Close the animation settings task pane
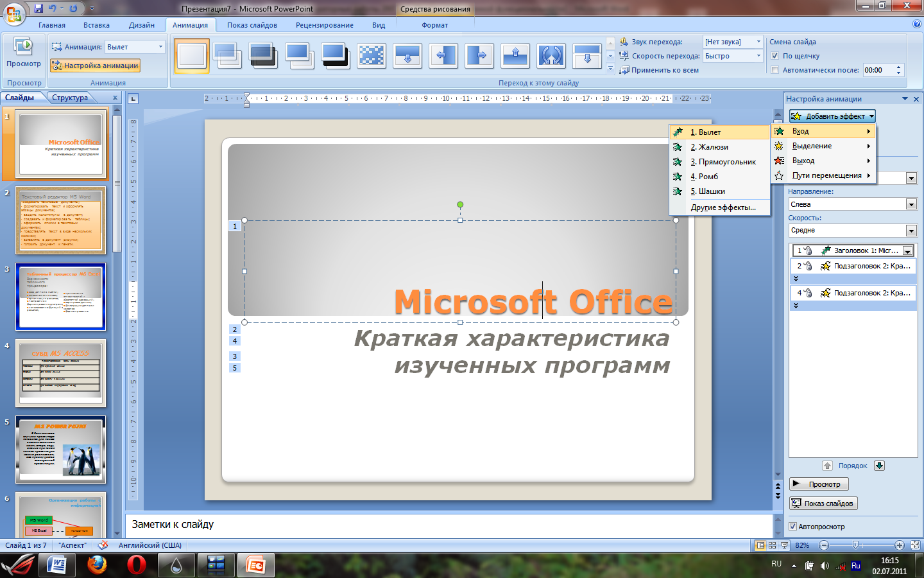Screen dimensions: 924x578 tap(916, 99)
